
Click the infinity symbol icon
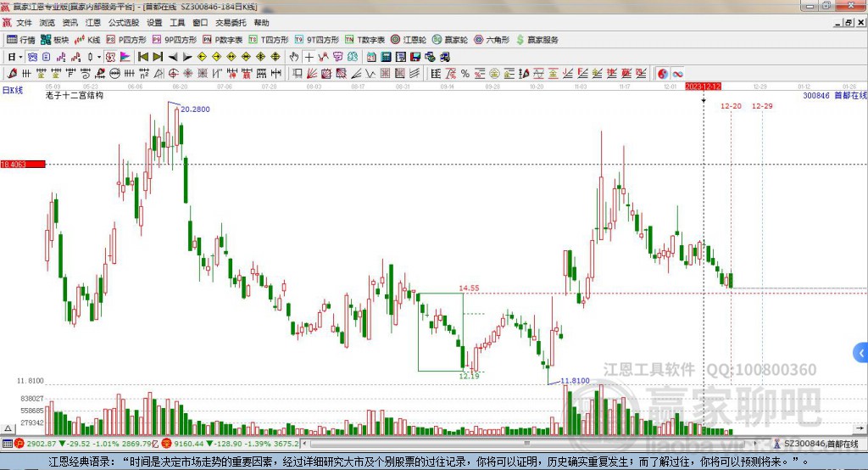tap(677, 74)
